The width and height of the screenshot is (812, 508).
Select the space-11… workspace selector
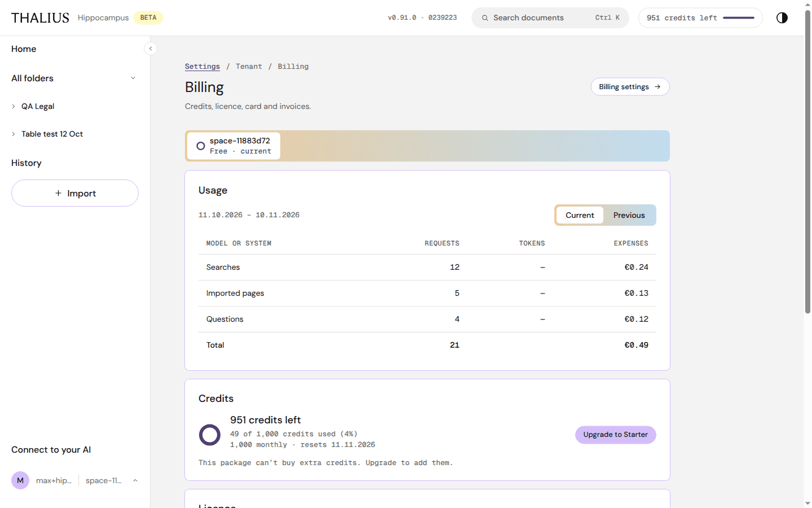[103, 480]
